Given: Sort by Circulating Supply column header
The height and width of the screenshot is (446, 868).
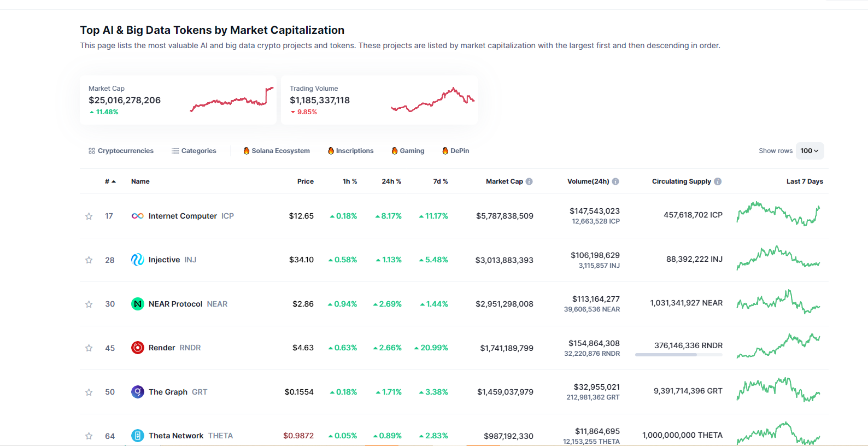Looking at the screenshot, I should (682, 181).
